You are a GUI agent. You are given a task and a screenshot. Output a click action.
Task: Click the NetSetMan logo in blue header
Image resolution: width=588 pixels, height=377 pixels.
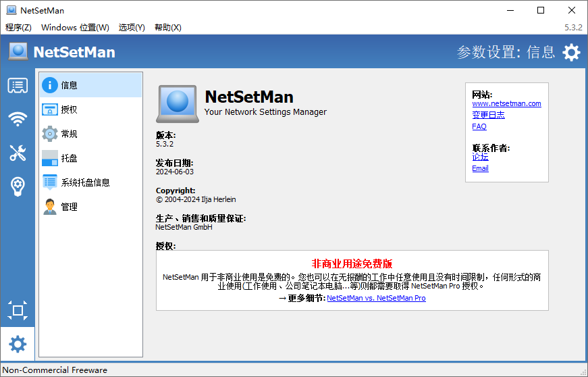pyautogui.click(x=18, y=51)
